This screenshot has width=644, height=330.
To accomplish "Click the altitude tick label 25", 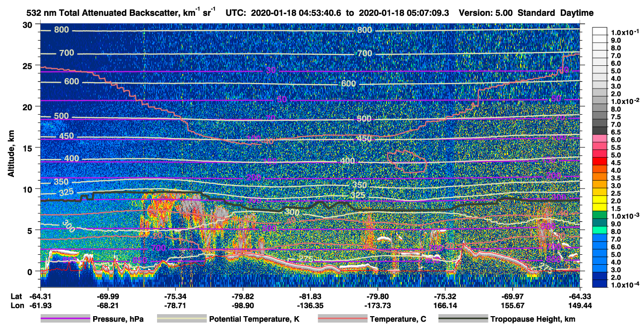I will [x=29, y=66].
